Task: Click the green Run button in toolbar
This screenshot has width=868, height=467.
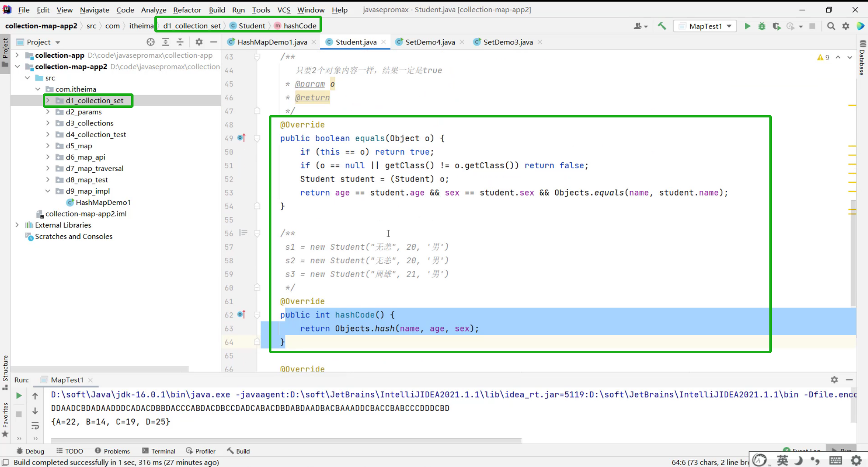Action: (747, 26)
